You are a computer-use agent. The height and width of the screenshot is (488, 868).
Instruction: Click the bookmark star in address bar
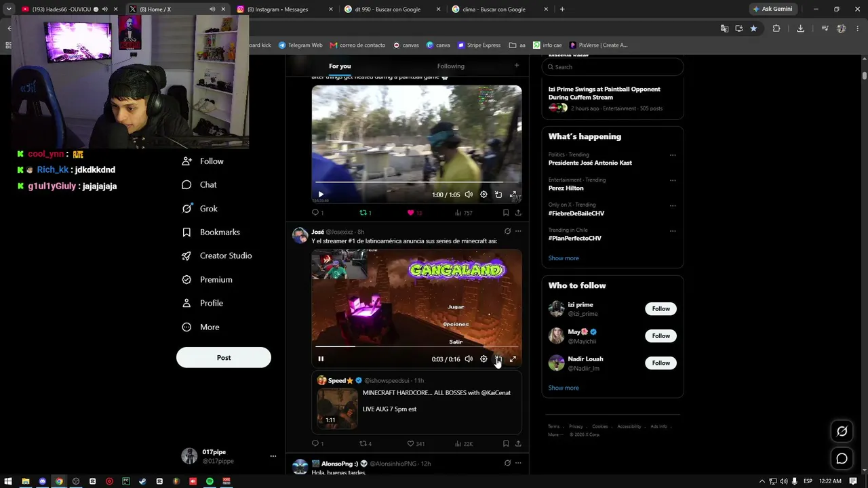pyautogui.click(x=753, y=28)
